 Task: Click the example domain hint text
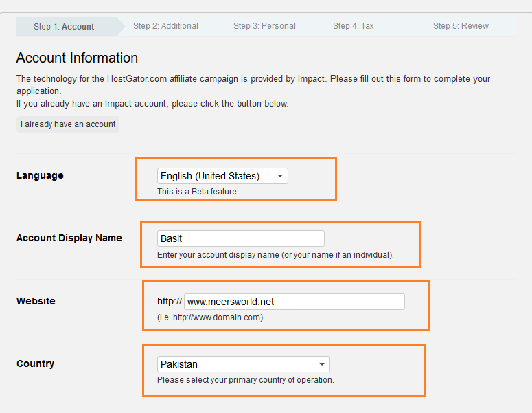coord(210,317)
